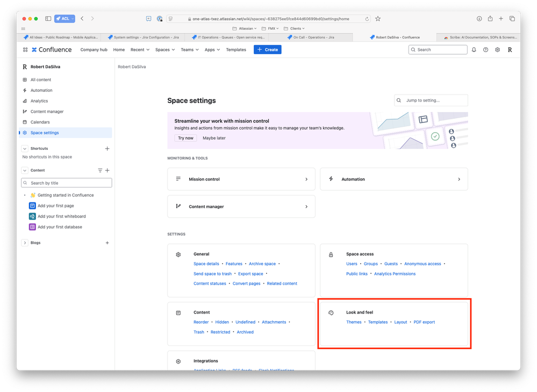
Task: Open the Confluence settings gear
Action: 497,49
